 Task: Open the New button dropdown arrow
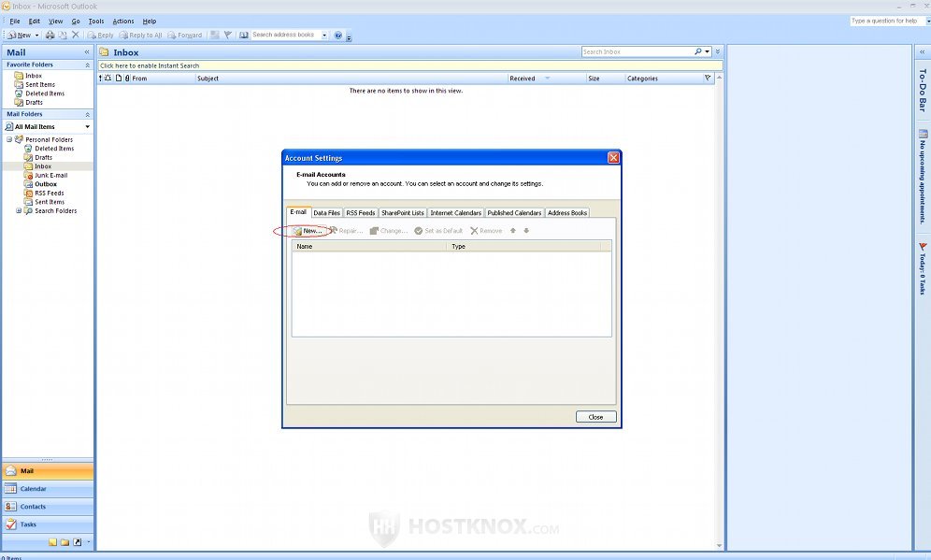pyautogui.click(x=36, y=35)
